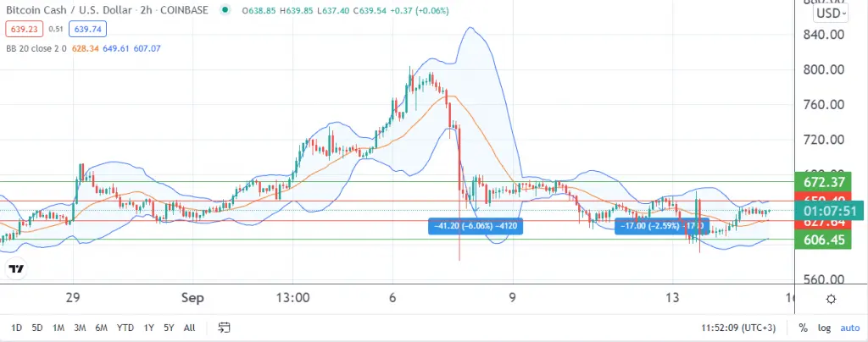
Task: Open timezone menu showing UTC+3
Action: [738, 328]
